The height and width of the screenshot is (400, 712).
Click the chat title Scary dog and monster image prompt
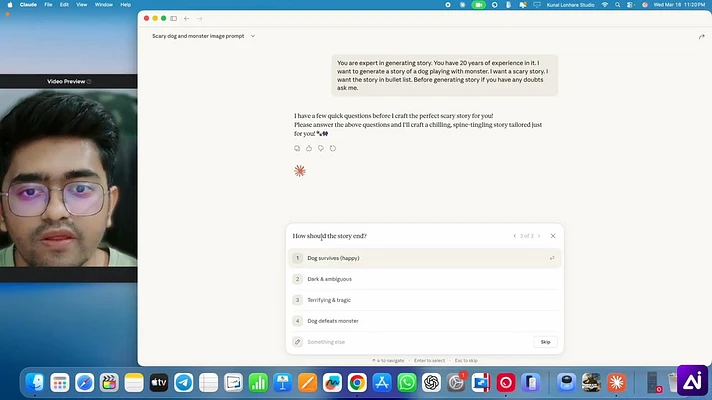[x=198, y=36]
